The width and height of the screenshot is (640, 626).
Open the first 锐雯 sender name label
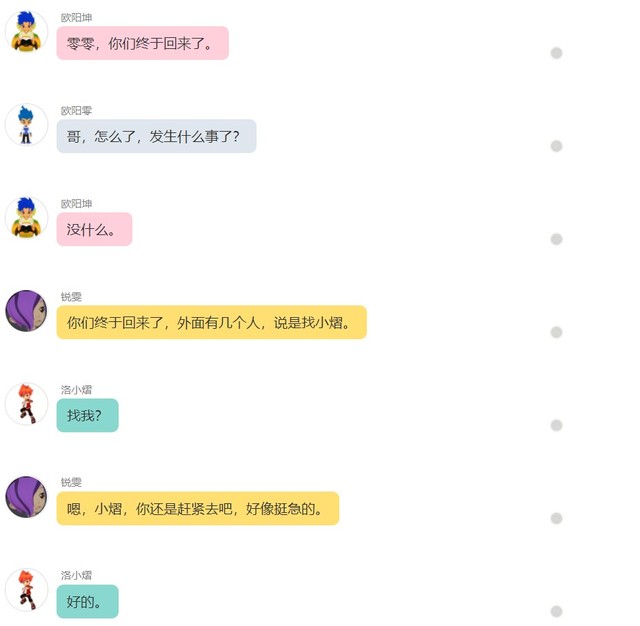tap(71, 297)
